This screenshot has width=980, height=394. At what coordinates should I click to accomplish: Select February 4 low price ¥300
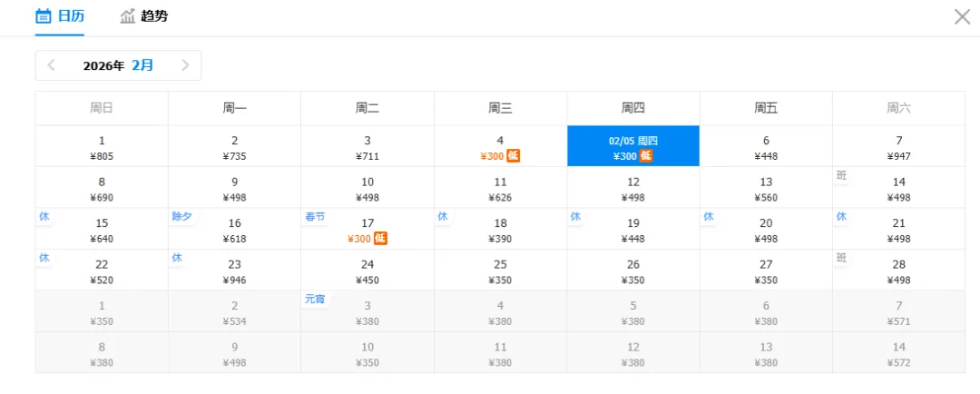coord(501,146)
